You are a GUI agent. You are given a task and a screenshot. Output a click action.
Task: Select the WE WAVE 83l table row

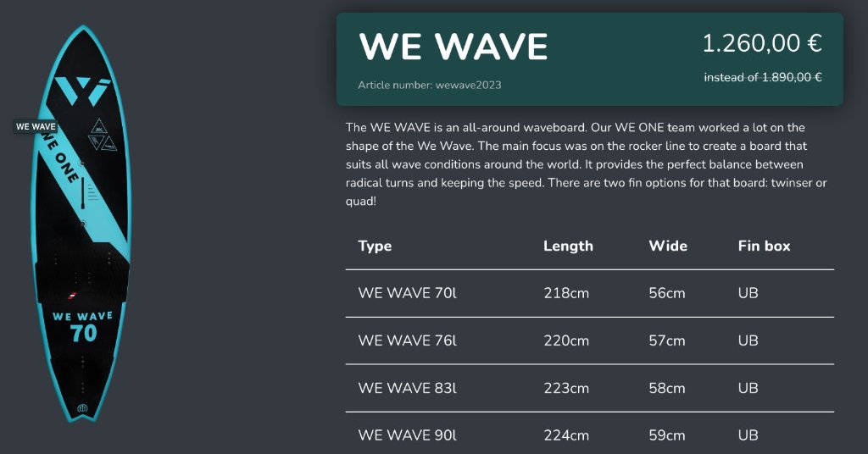pos(589,388)
